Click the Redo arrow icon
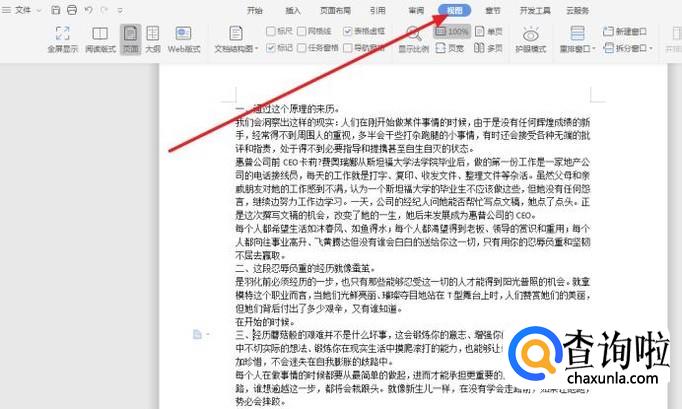This screenshot has width=682, height=409. click(x=104, y=10)
